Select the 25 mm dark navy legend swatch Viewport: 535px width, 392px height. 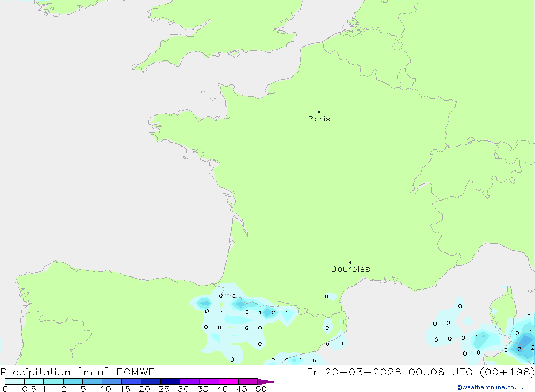(x=170, y=381)
